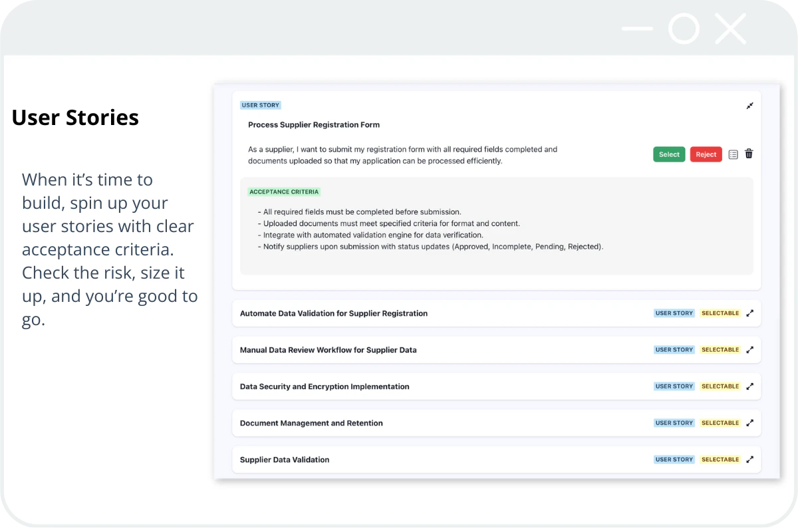Click Selectable tag on Manual Data Review

(x=720, y=350)
